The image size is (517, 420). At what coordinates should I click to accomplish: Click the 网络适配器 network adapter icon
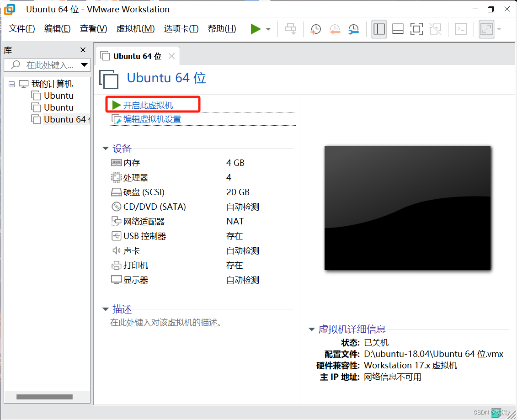(x=117, y=221)
